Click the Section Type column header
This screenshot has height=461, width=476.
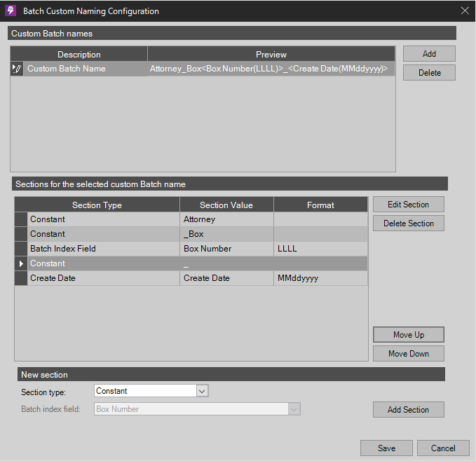tap(97, 205)
